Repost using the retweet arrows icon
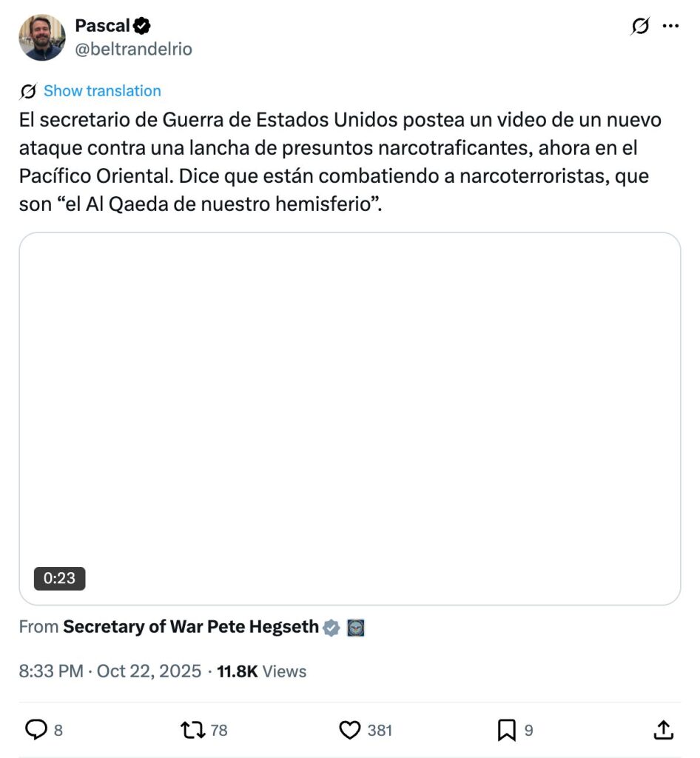700x758 pixels. point(193,731)
